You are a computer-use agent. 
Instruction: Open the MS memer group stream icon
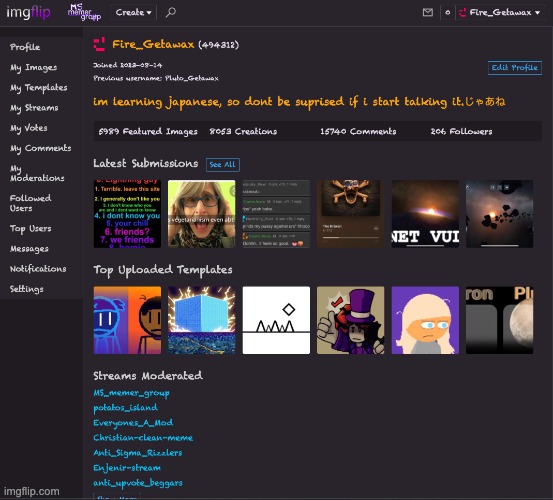tap(84, 12)
